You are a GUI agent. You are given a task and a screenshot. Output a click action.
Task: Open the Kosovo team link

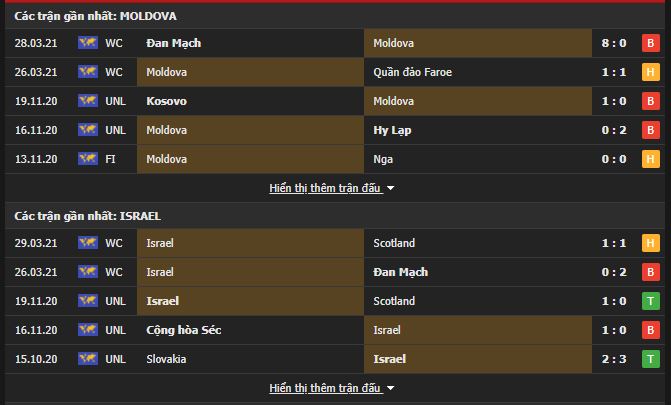[x=166, y=101]
